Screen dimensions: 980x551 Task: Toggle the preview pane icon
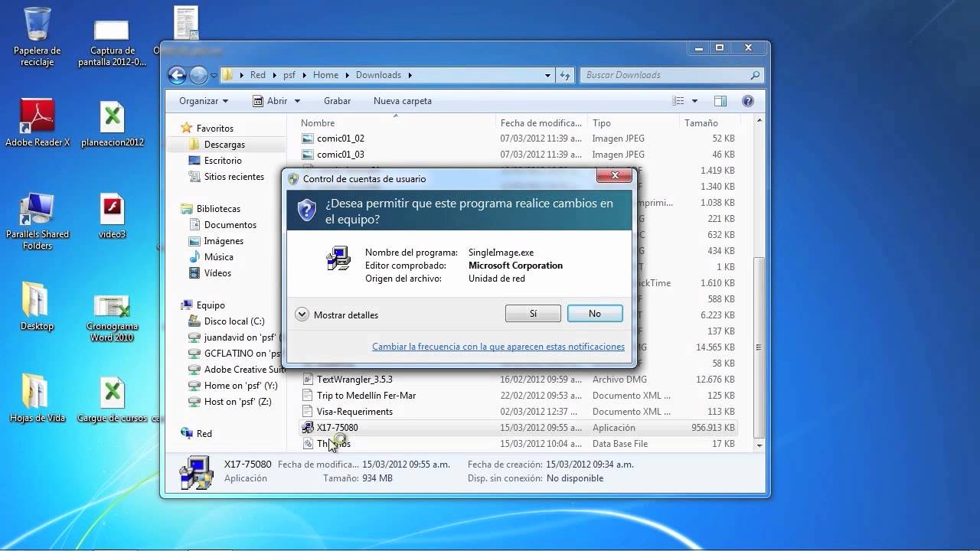(720, 101)
